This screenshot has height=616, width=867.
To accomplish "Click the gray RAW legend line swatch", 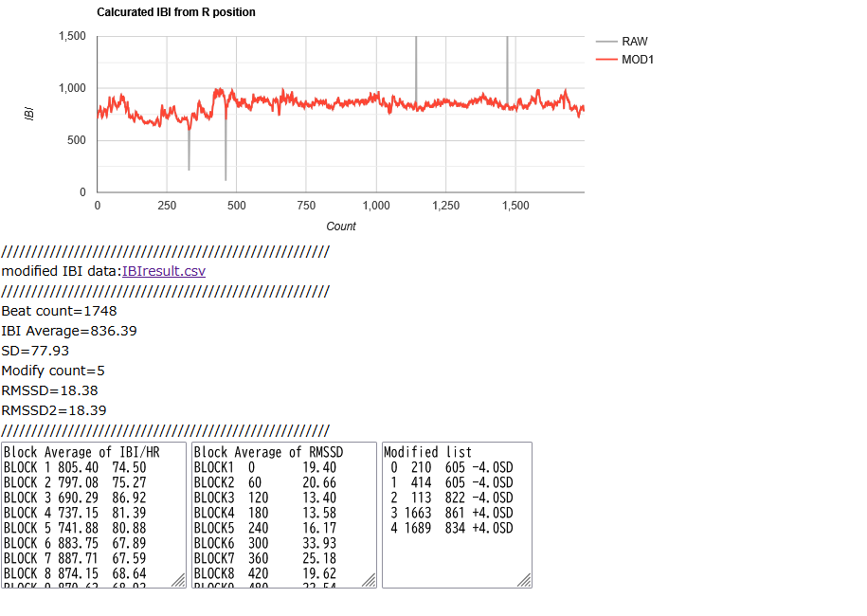I will click(x=606, y=42).
